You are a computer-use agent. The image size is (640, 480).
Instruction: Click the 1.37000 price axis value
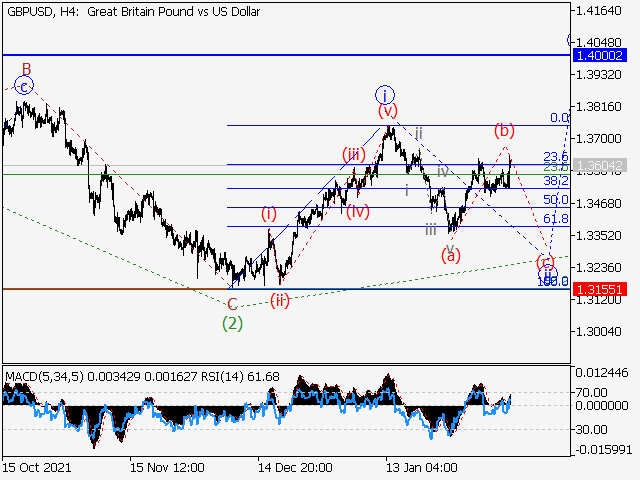coord(598,139)
